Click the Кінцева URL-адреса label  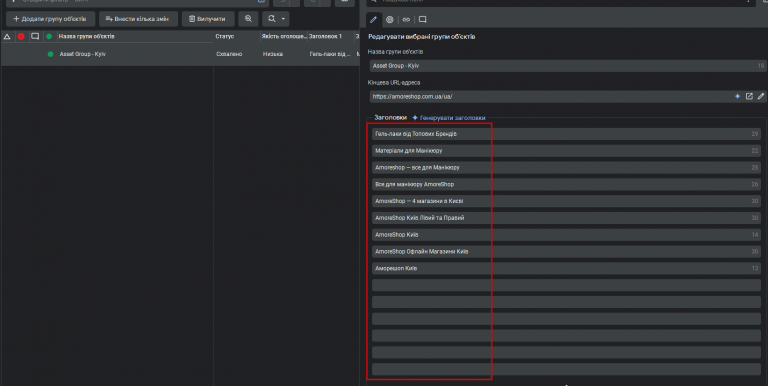tap(394, 83)
